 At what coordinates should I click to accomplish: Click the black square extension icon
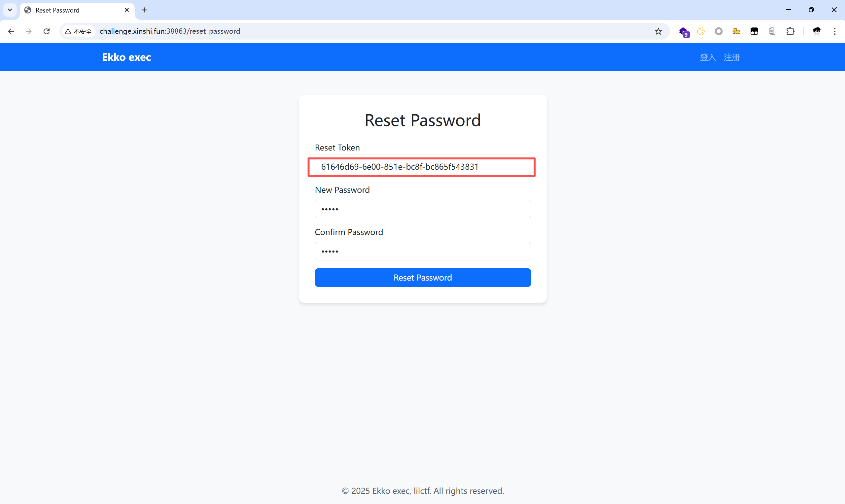click(754, 31)
